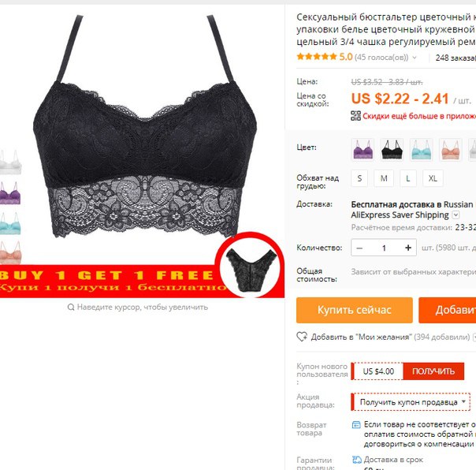Open AliExpress Saver Shipping dropdown
Screen dimensions: 476x470
456,215
